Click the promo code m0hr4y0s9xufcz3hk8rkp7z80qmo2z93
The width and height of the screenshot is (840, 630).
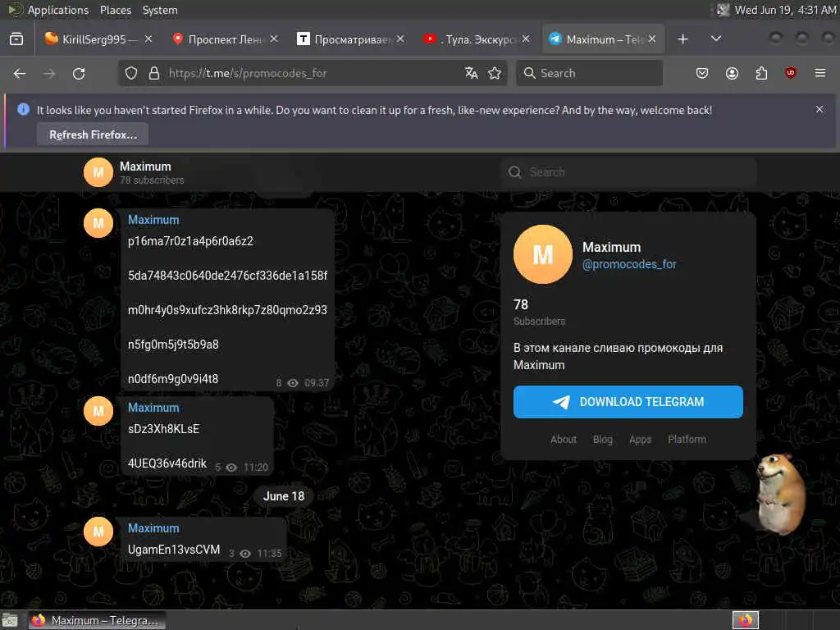[227, 310]
